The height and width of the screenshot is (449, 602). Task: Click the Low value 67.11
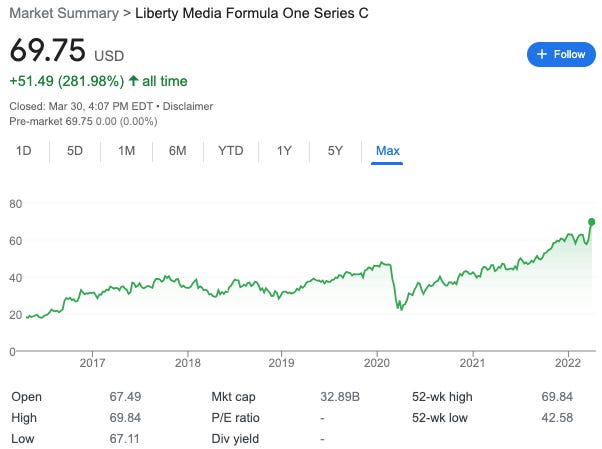coord(124,439)
